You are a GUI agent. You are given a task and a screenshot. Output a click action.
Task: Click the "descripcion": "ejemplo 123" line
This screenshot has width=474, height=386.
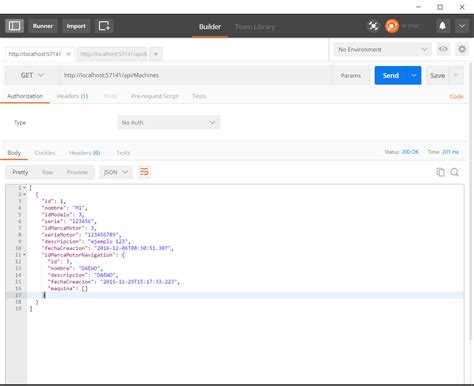86,241
